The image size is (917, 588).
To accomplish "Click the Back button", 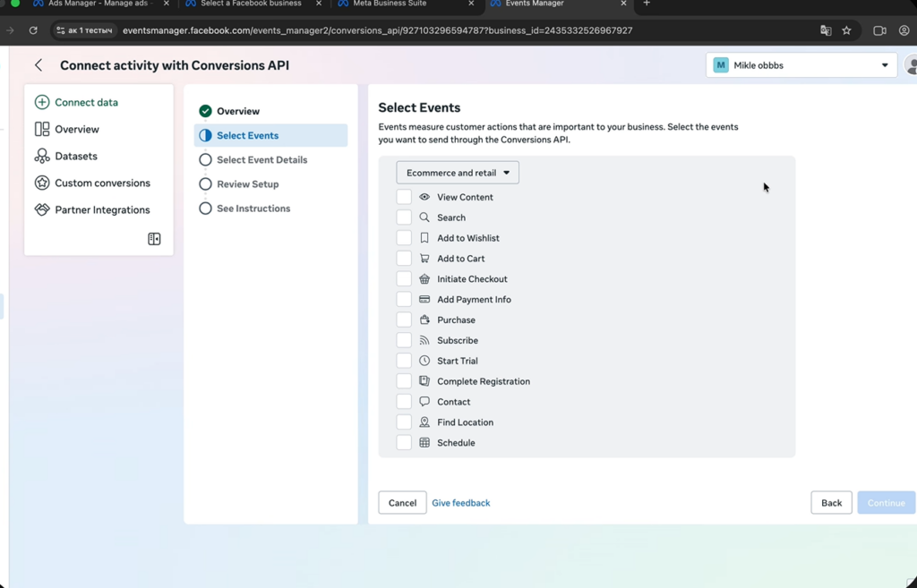I will pos(831,503).
